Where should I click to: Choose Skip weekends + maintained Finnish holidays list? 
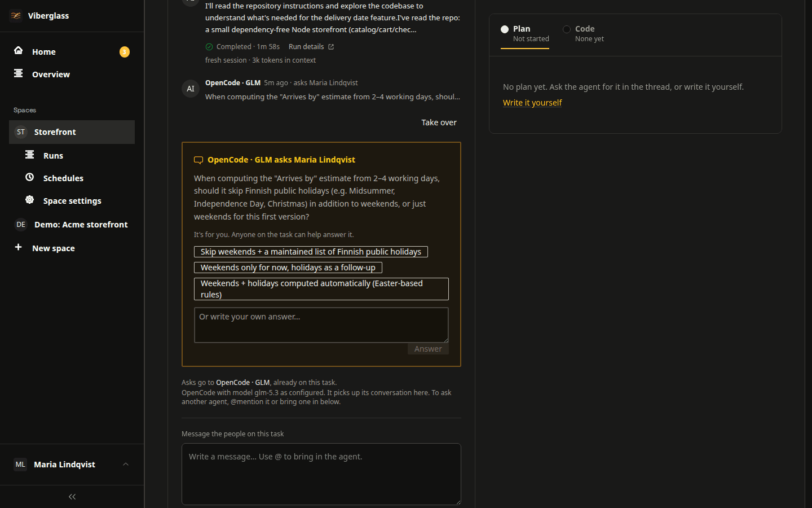click(x=311, y=252)
